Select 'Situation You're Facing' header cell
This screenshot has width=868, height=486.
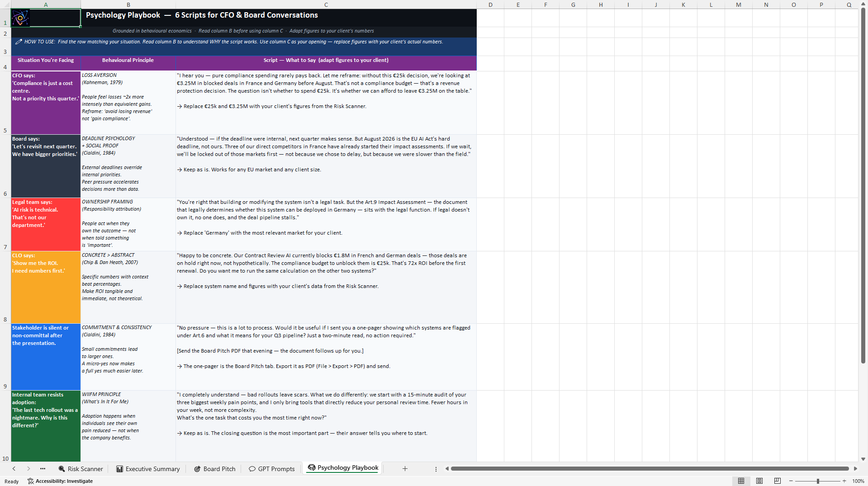tap(46, 63)
